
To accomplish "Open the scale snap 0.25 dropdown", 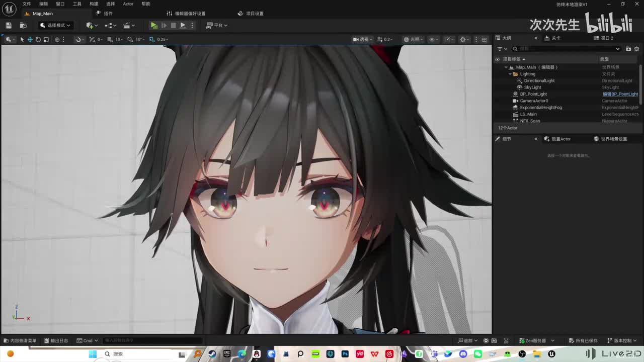I will [163, 39].
